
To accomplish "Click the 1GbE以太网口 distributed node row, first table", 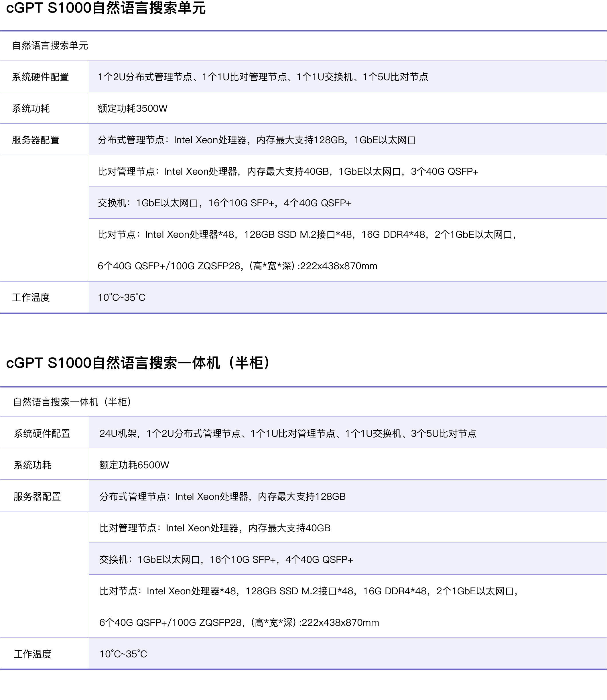I will pyautogui.click(x=257, y=140).
